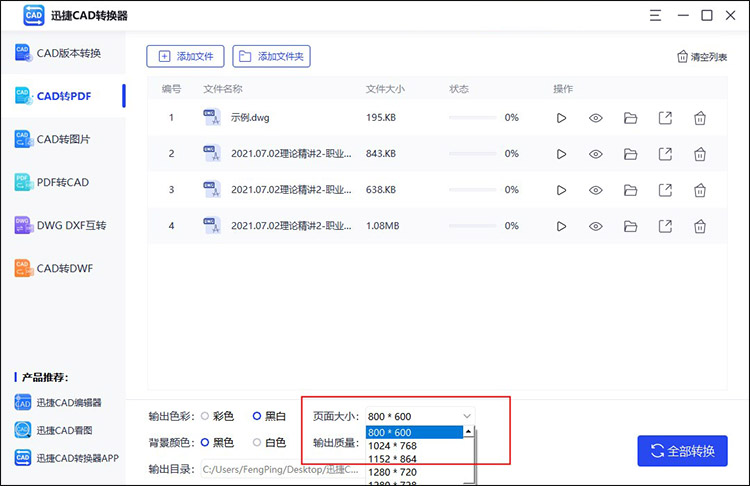Start converting the 1.08MB file
Screen dimensions: 750x486
(561, 226)
